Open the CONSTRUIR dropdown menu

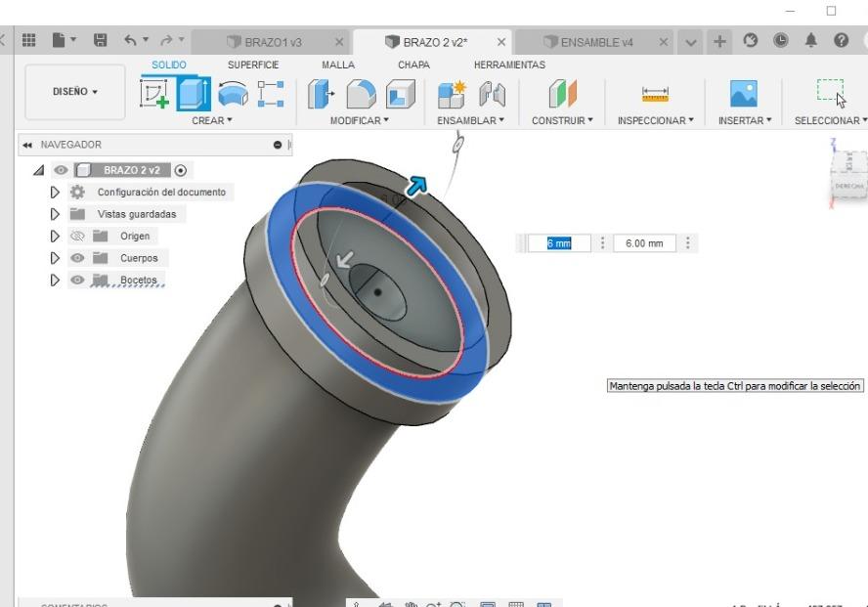click(562, 120)
